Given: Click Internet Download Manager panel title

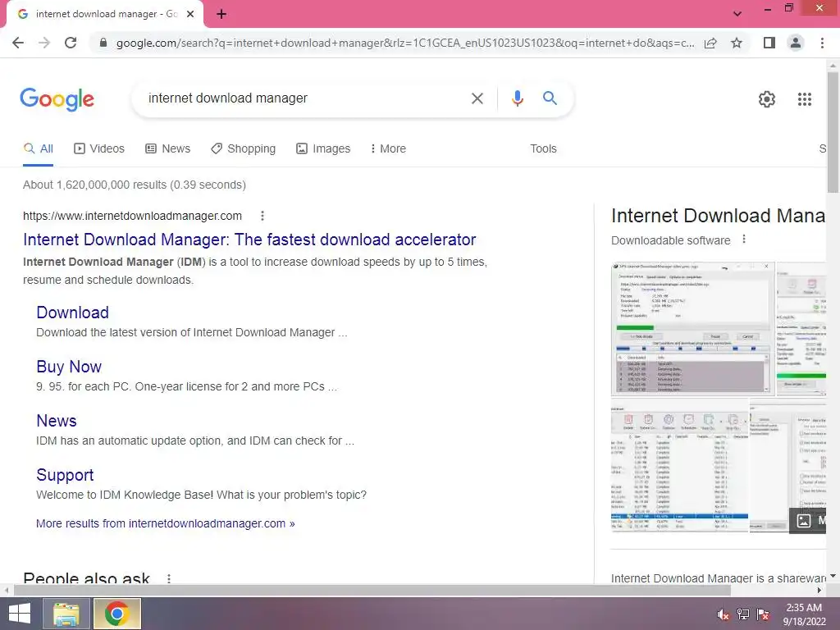Looking at the screenshot, I should [x=718, y=216].
